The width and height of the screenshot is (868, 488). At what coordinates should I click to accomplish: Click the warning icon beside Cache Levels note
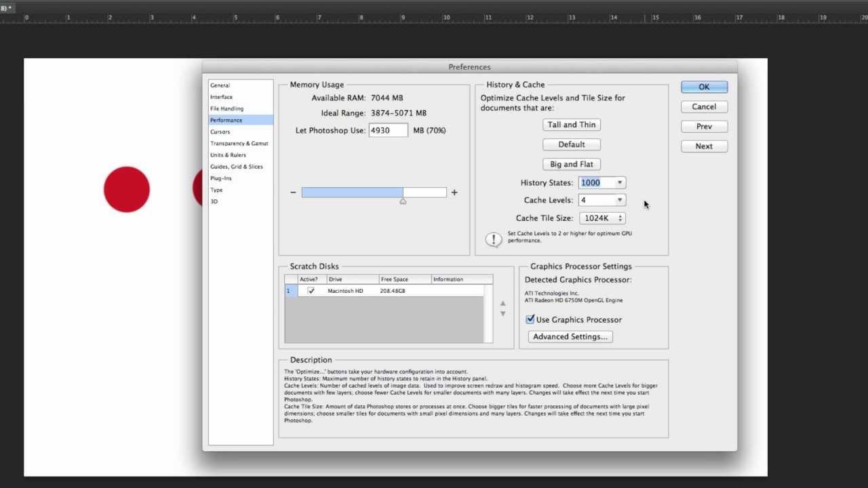click(x=494, y=239)
